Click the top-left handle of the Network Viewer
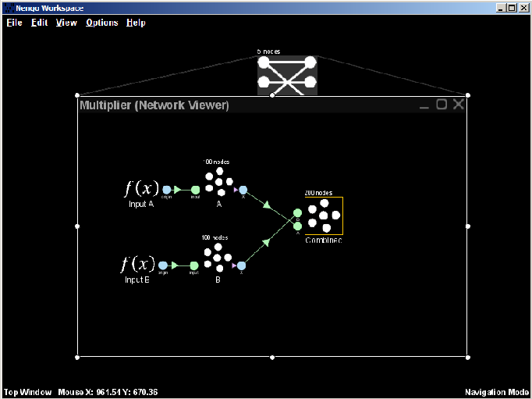Image resolution: width=532 pixels, height=399 pixels. coord(77,95)
